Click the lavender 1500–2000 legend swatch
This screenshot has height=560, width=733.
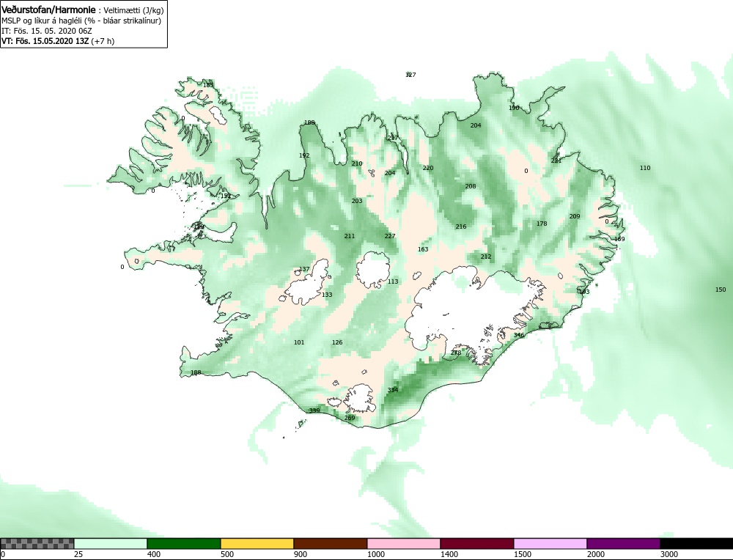(x=550, y=543)
